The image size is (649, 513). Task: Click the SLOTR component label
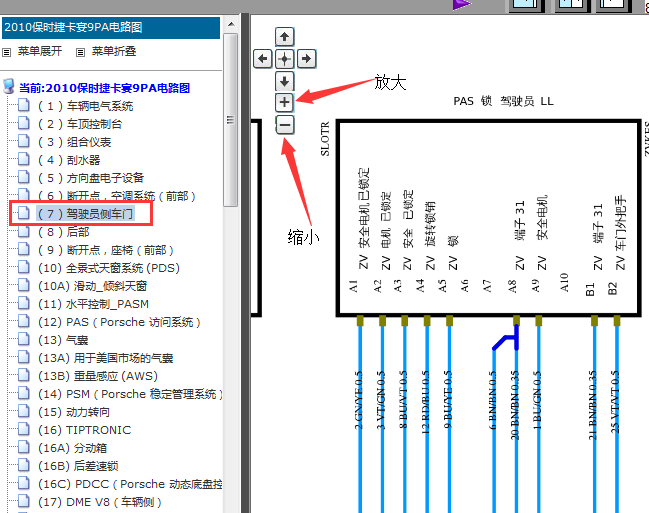point(325,139)
